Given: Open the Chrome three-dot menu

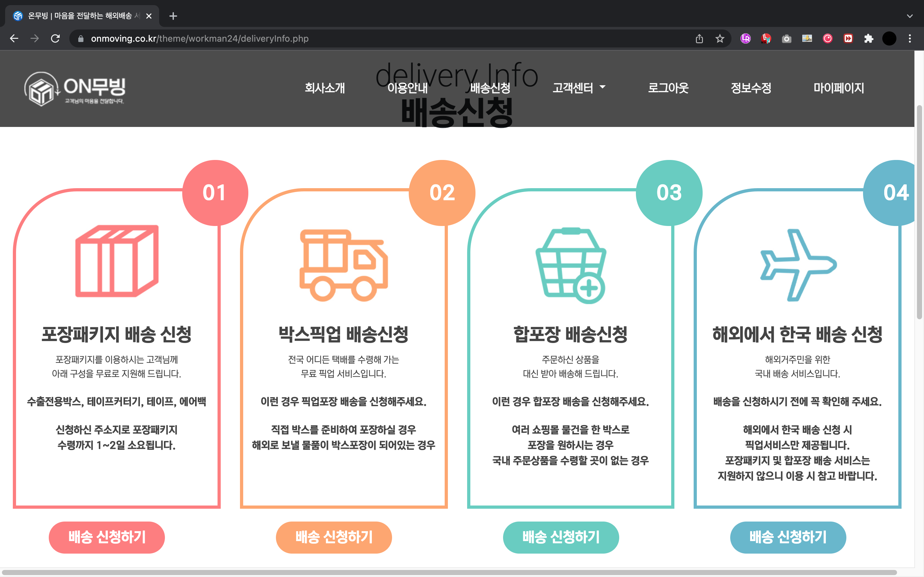Looking at the screenshot, I should [x=910, y=38].
